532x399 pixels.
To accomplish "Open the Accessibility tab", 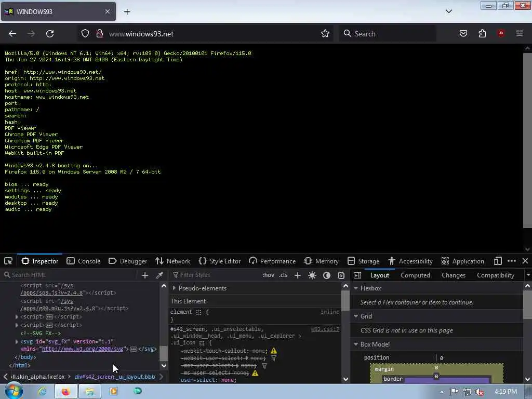I will (410, 261).
